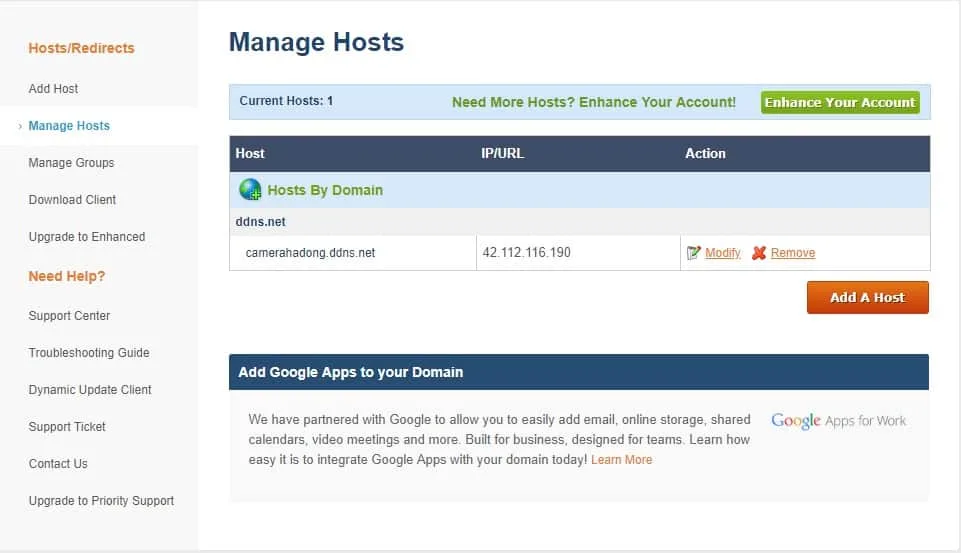
Task: Click the camerahadong.ddns.net host name
Action: point(310,253)
